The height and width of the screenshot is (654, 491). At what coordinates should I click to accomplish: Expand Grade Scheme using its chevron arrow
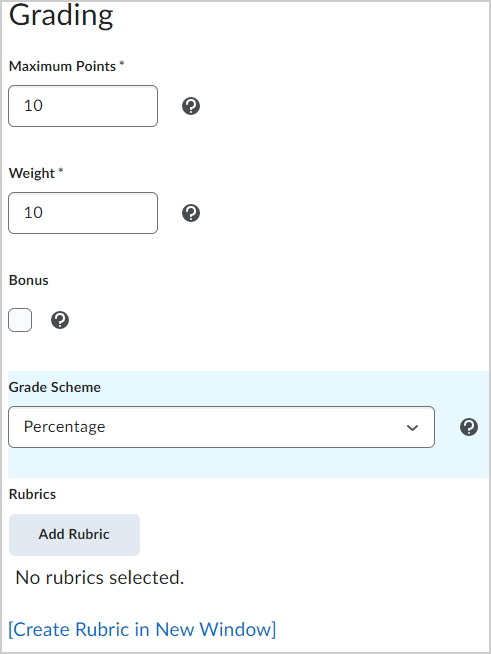[x=412, y=428]
